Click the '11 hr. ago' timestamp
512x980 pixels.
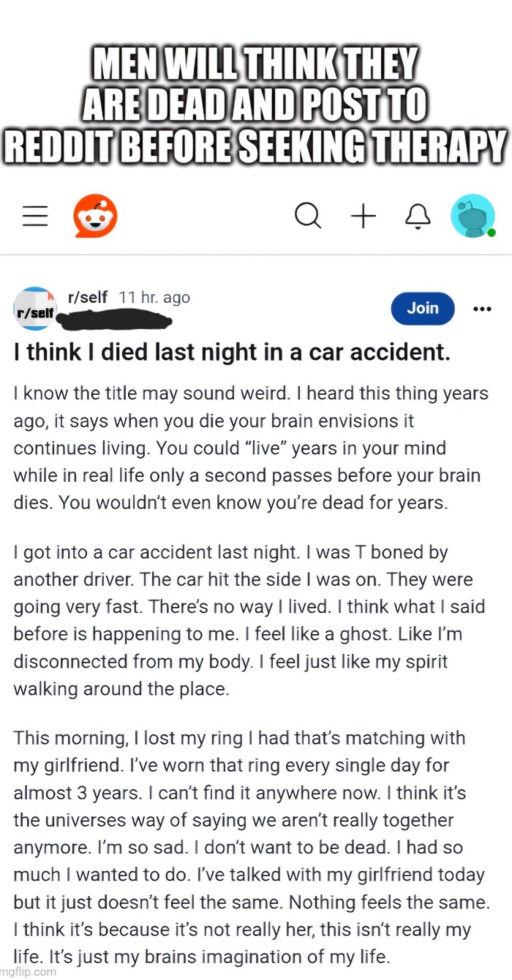pyautogui.click(x=154, y=298)
